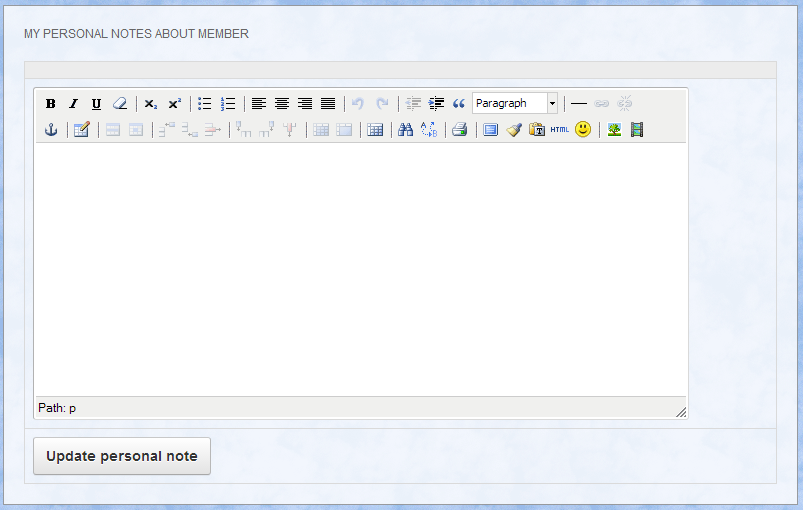Print the note content
803x510 pixels.
click(x=459, y=130)
